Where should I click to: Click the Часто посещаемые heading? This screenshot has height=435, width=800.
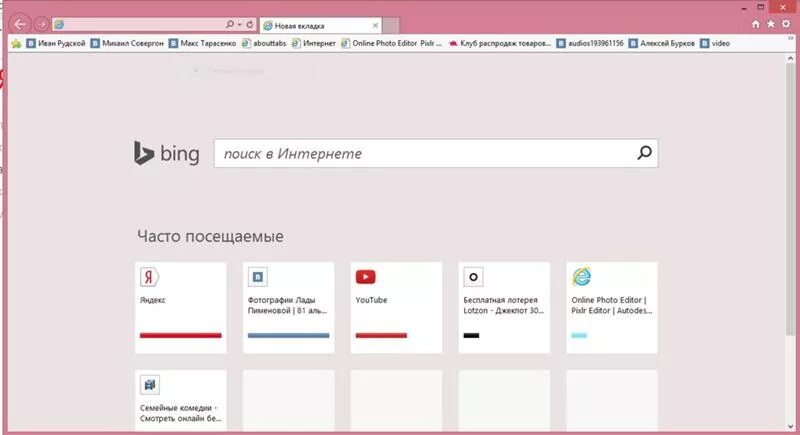coord(210,237)
